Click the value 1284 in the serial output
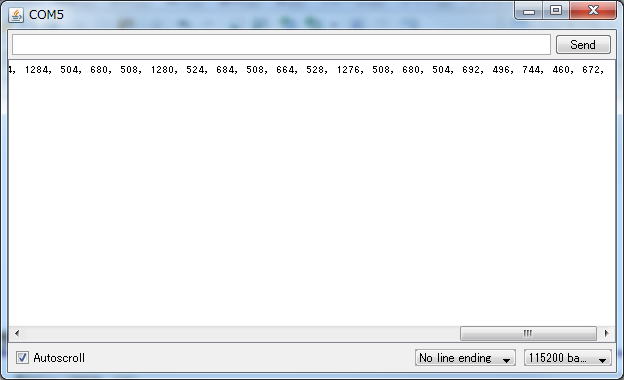624x380 pixels. point(37,70)
